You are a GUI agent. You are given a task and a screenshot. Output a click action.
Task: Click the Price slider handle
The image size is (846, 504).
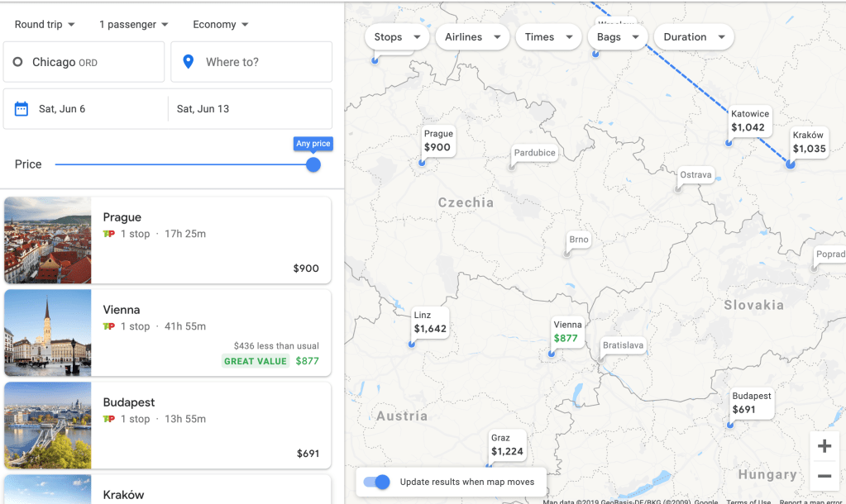click(313, 164)
